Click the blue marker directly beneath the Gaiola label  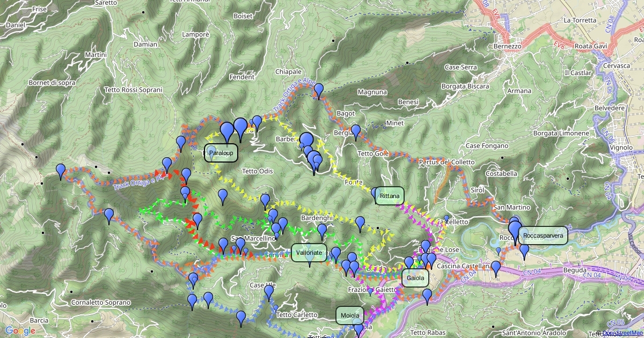pos(427,296)
